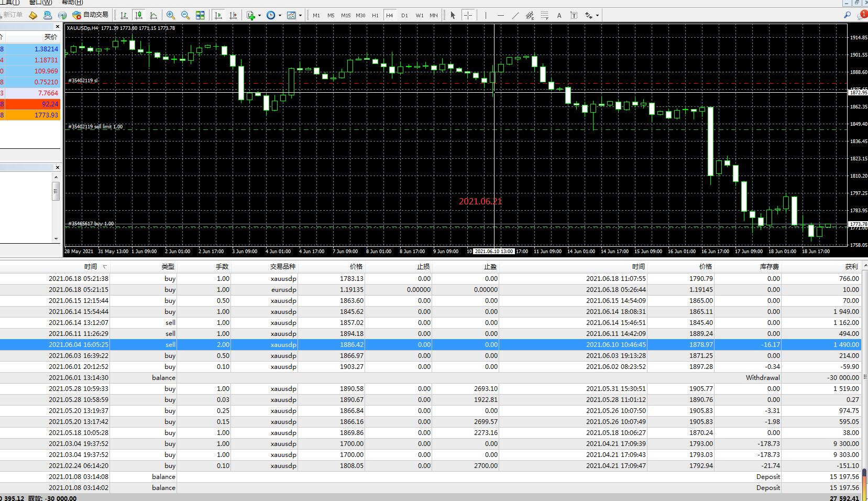Viewport: 868px width, 501px height.
Task: Expand the chart templates dropdown arrow
Action: click(300, 16)
